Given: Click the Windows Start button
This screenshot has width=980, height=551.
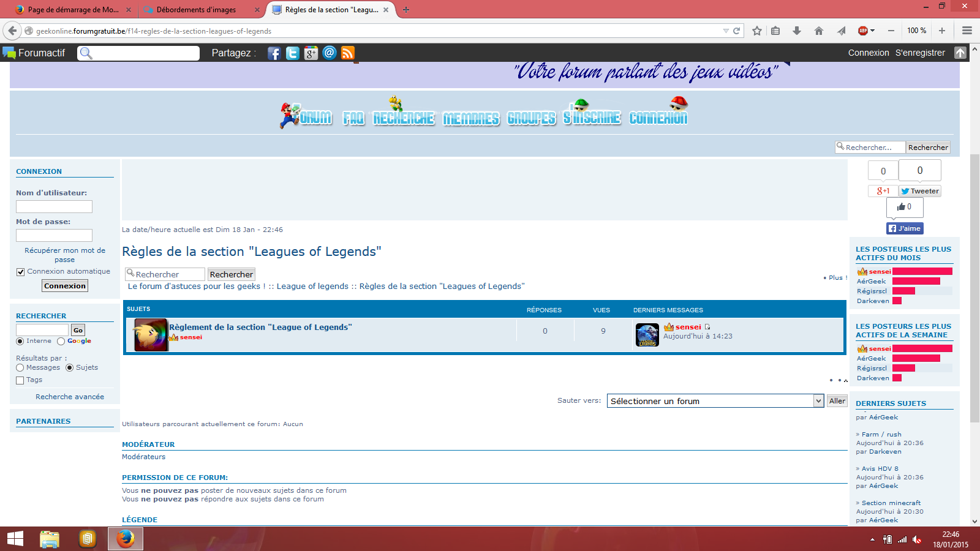Looking at the screenshot, I should pos(15,539).
